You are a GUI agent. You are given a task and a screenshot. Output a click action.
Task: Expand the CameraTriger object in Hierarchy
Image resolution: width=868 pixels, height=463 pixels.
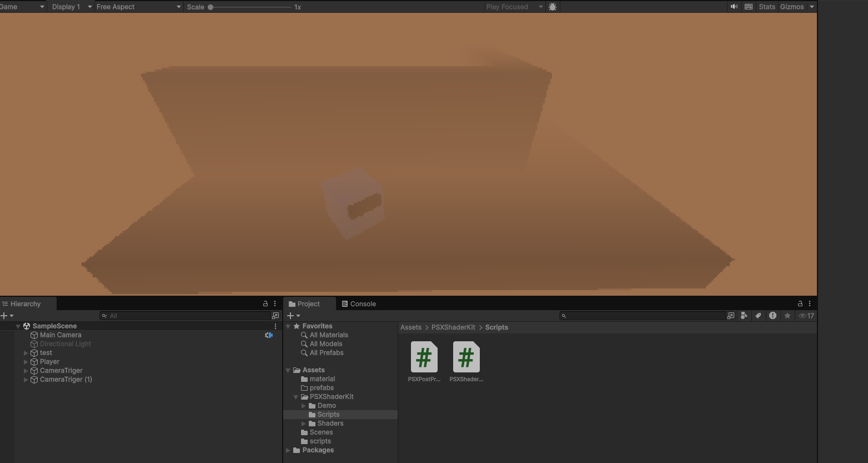(x=26, y=370)
